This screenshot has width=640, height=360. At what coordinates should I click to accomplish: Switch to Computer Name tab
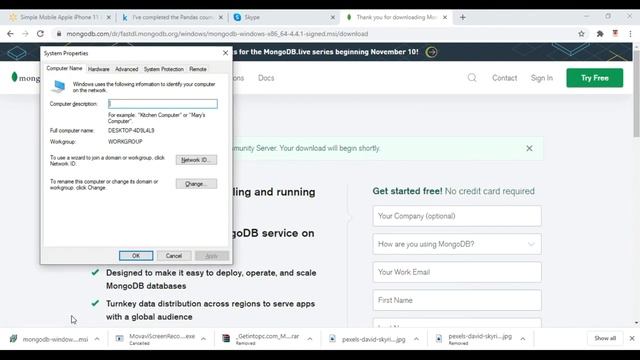(64, 69)
